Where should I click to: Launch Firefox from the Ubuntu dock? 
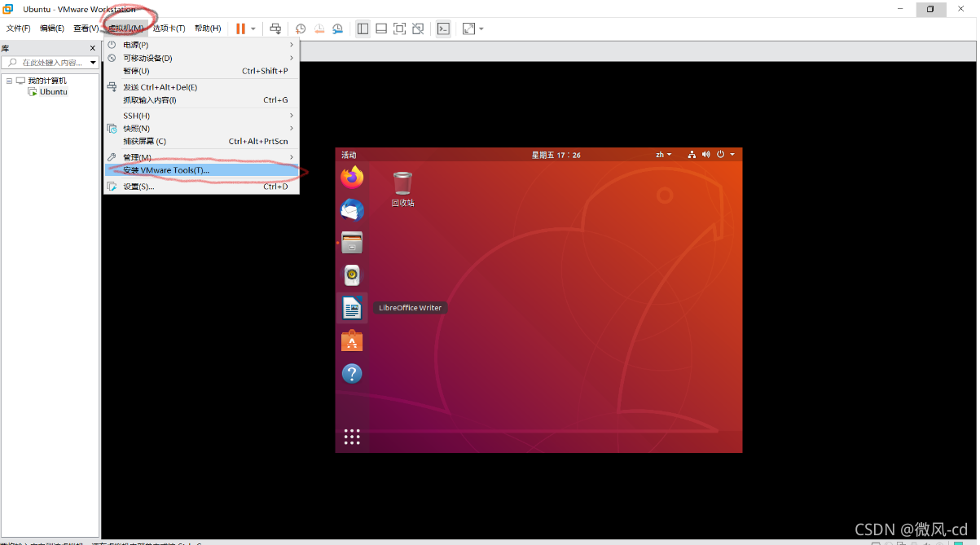[352, 177]
